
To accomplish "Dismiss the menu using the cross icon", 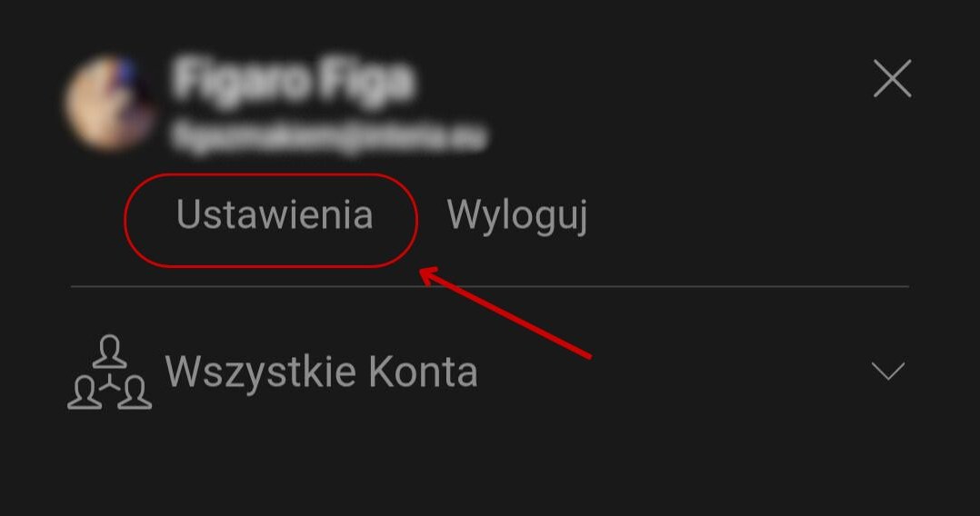I will pyautogui.click(x=892, y=79).
